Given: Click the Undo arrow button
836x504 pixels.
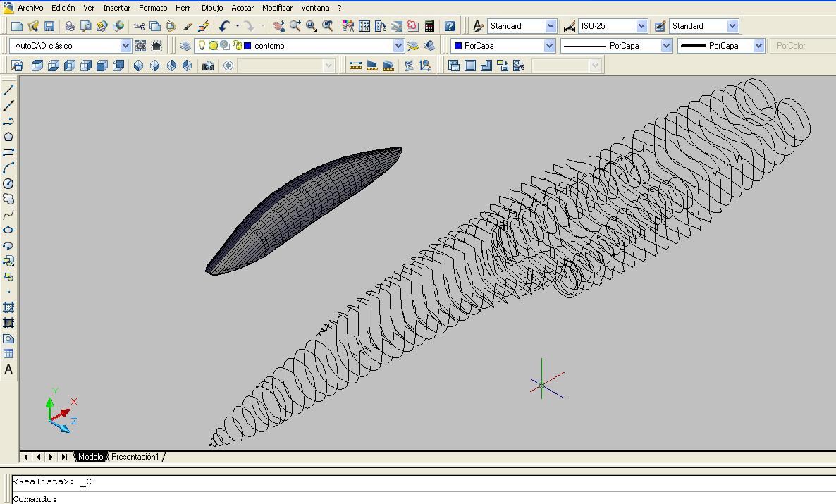Looking at the screenshot, I should pos(224,26).
